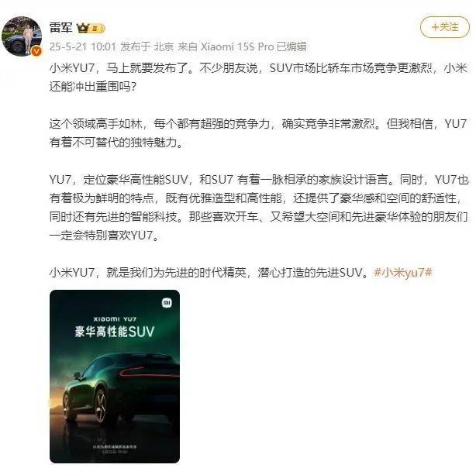Open the YU7 poster image thumbnail
The image size is (476, 468).
(x=115, y=377)
